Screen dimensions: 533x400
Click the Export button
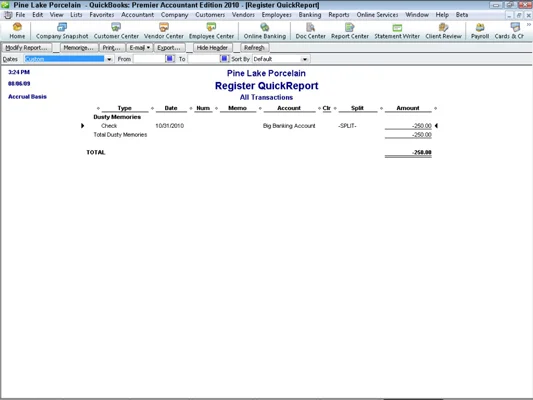(169, 48)
